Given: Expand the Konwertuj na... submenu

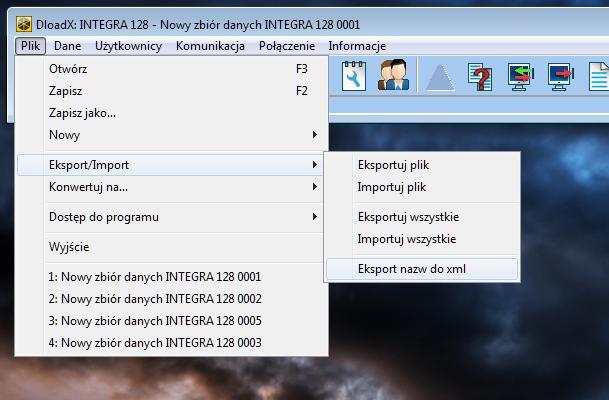Looking at the screenshot, I should tap(171, 187).
